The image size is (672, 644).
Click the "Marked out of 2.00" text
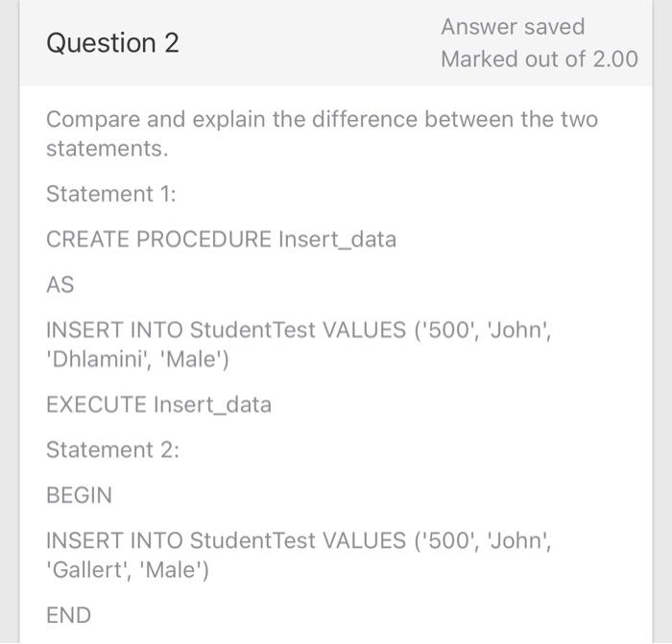[539, 60]
